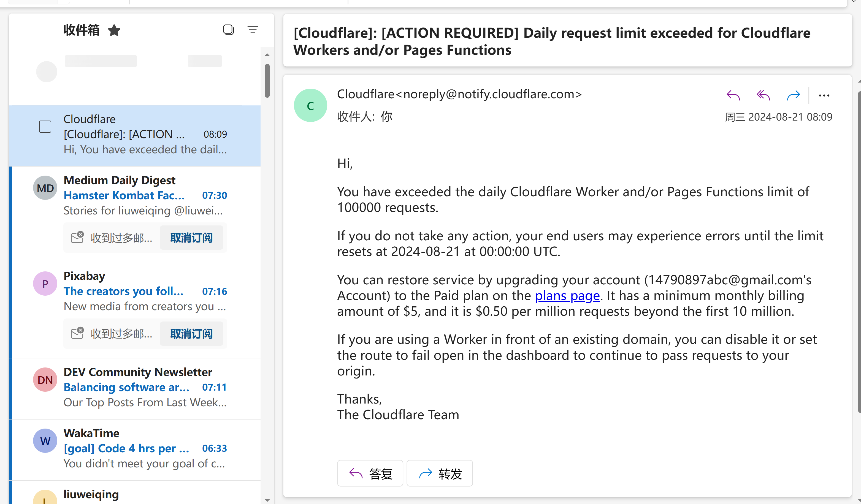Click the 答复 reply button
Image resolution: width=861 pixels, height=504 pixels.
pyautogui.click(x=370, y=474)
